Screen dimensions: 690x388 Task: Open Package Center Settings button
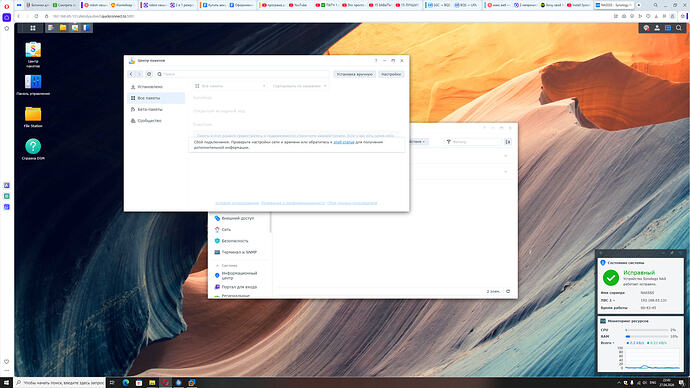(391, 74)
